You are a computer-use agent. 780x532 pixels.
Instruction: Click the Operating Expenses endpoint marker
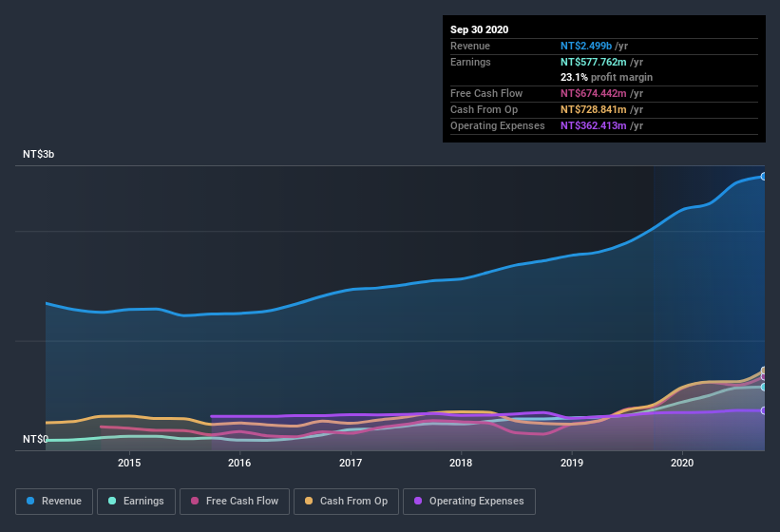pos(764,410)
